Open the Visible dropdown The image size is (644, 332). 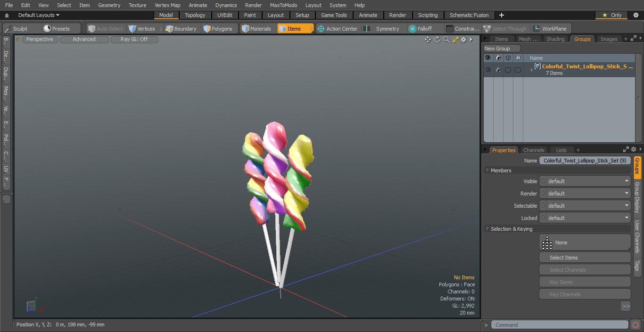coord(588,181)
